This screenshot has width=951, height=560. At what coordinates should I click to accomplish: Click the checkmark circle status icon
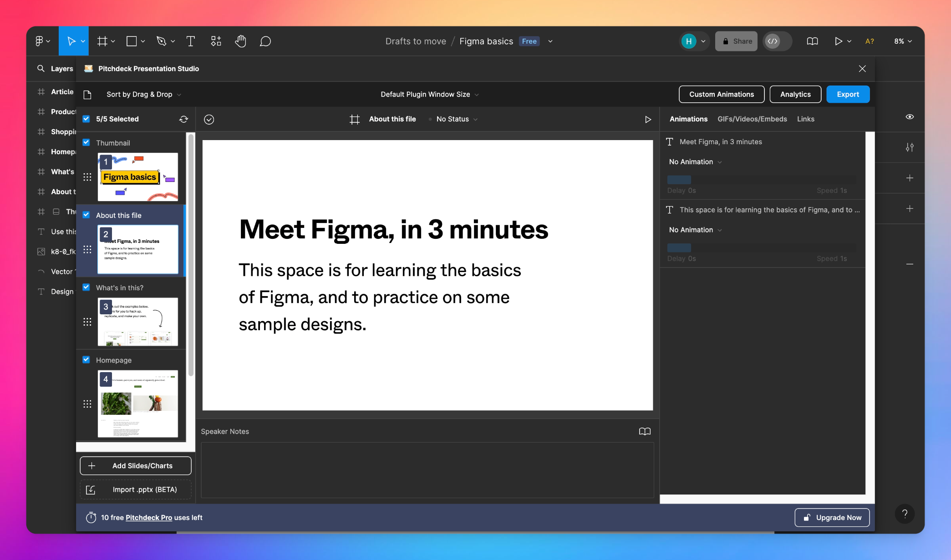click(209, 119)
